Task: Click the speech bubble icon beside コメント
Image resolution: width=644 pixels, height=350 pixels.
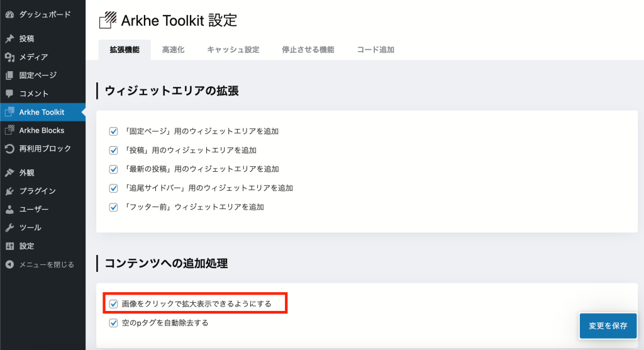Action: (9, 94)
